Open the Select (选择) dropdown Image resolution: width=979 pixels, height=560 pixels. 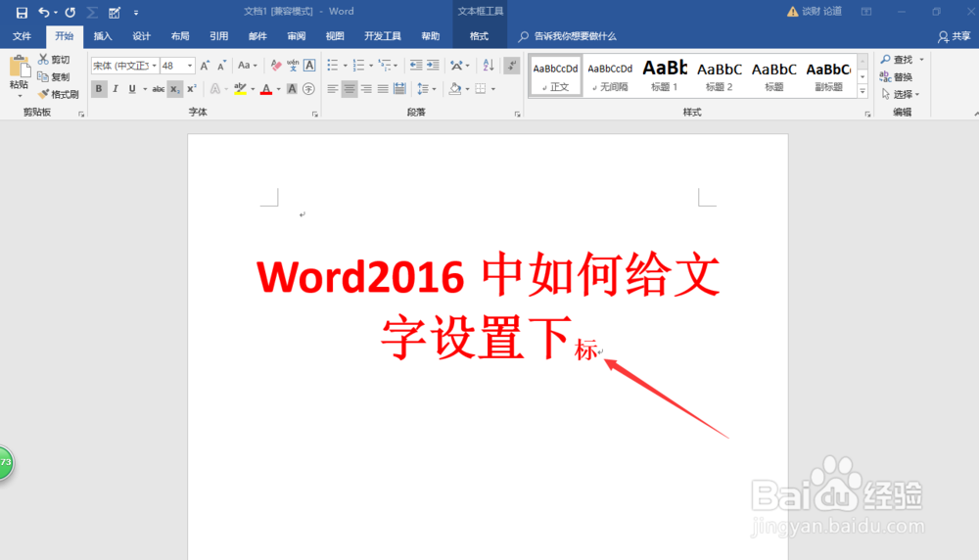coord(901,94)
